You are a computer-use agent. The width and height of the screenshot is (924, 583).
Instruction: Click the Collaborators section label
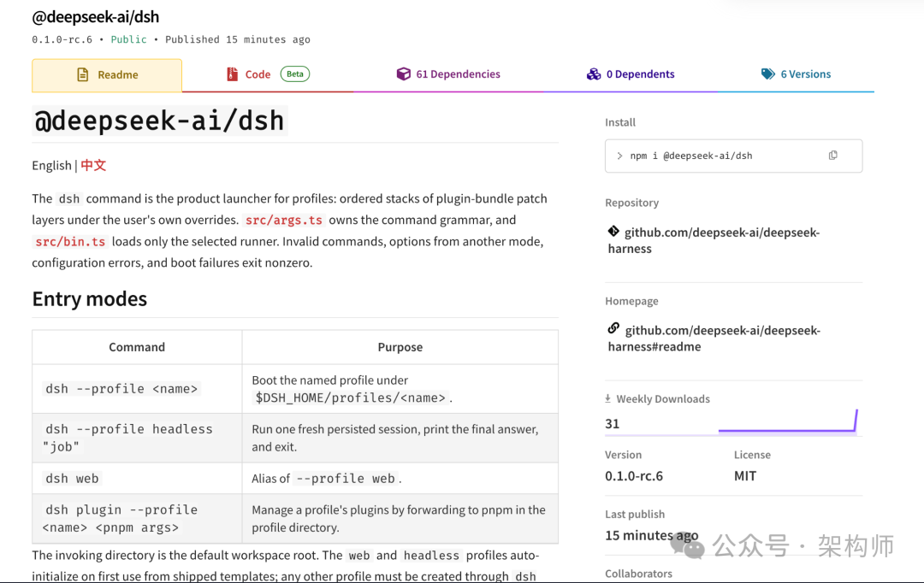coord(638,574)
